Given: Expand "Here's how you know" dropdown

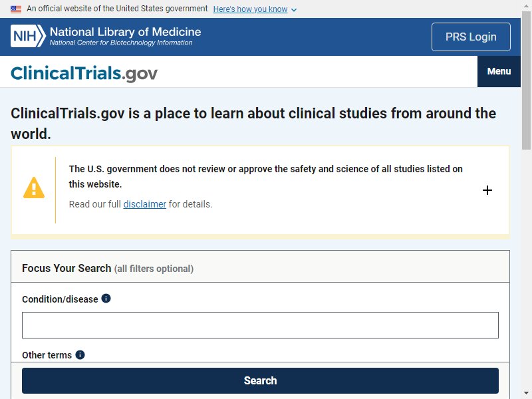Looking at the screenshot, I should (x=250, y=9).
